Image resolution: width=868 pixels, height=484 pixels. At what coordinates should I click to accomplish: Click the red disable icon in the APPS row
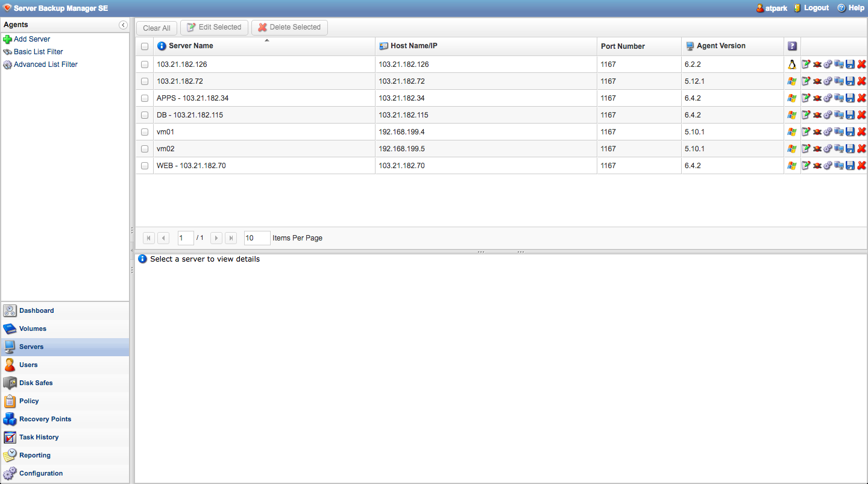coord(817,98)
